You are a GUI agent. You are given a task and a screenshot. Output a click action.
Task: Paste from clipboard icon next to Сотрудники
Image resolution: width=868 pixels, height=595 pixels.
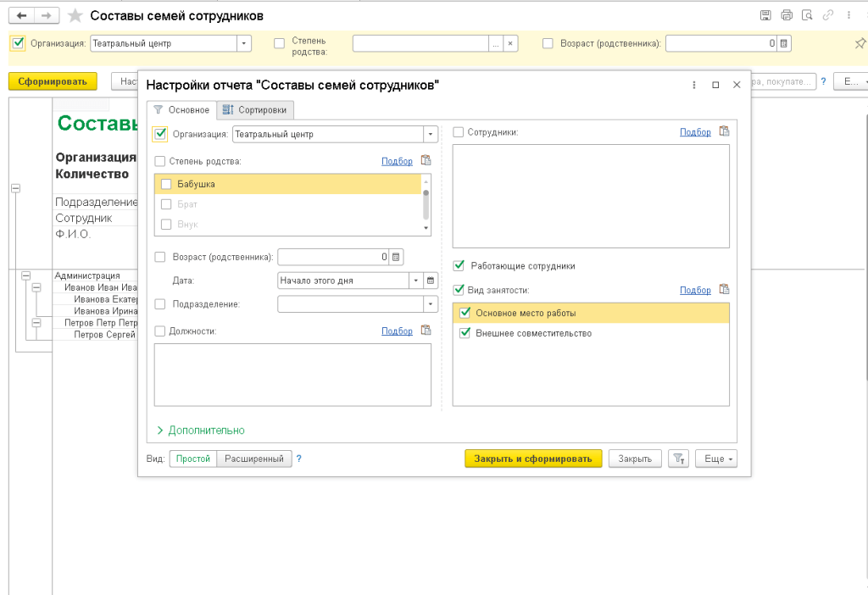click(724, 131)
